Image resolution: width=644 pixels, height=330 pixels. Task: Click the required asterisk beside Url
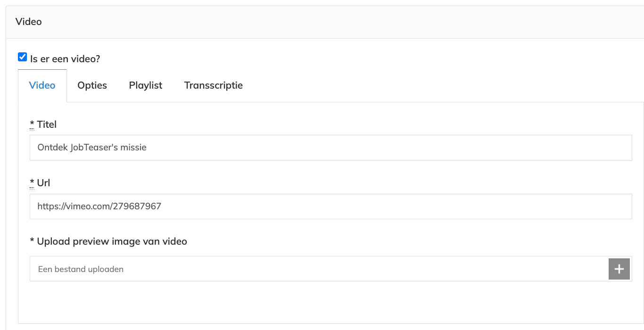[x=32, y=182]
